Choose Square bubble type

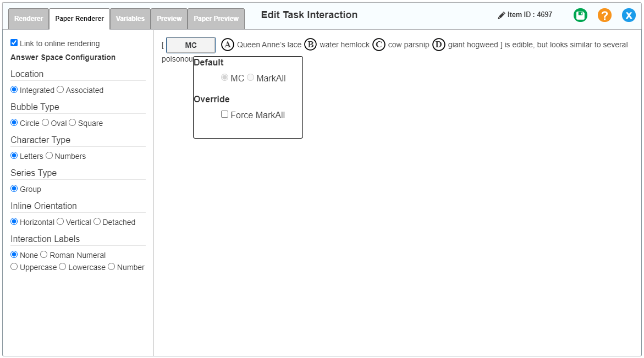point(72,122)
